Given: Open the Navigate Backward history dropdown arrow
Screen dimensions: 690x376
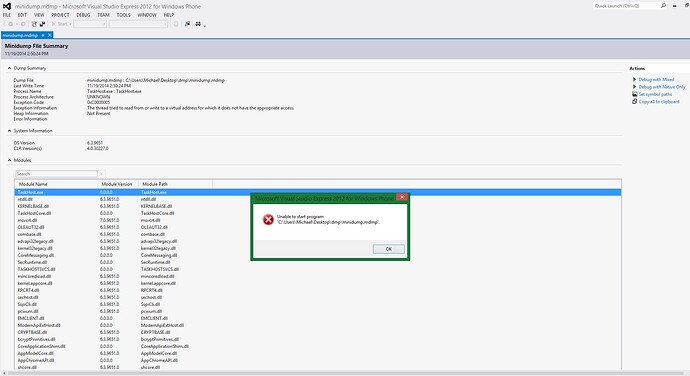Looking at the screenshot, I should [17, 24].
